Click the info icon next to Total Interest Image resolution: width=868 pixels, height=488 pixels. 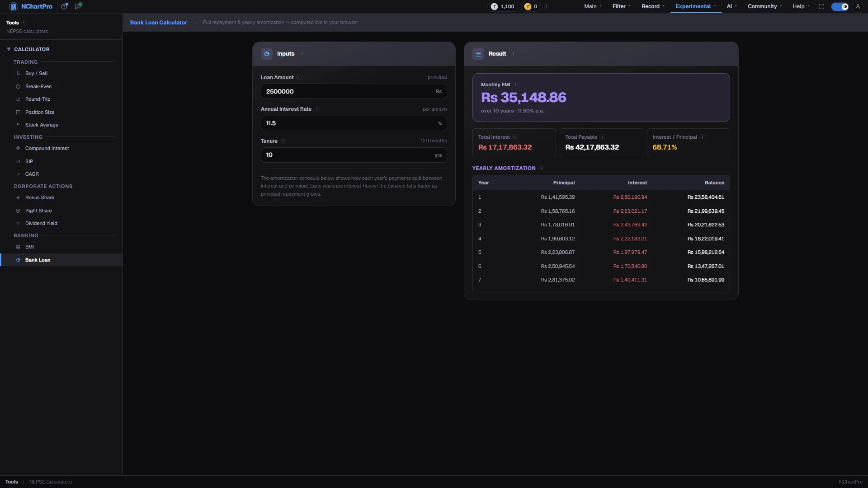point(515,137)
